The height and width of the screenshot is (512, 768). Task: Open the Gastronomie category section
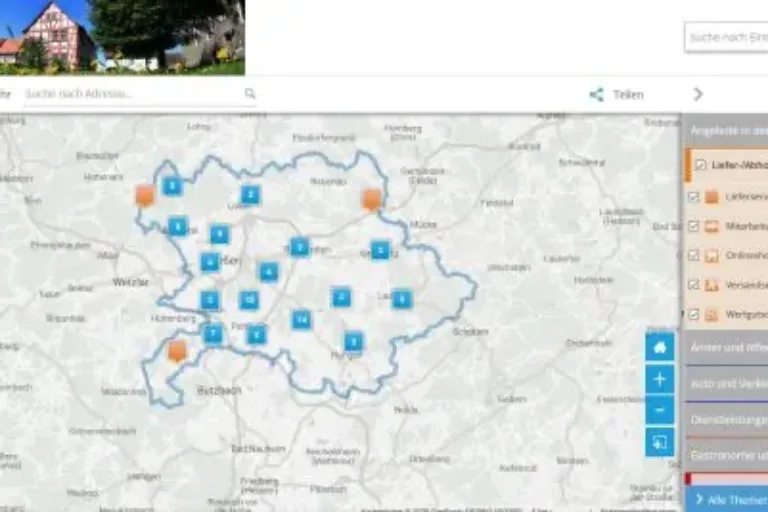pyautogui.click(x=727, y=455)
